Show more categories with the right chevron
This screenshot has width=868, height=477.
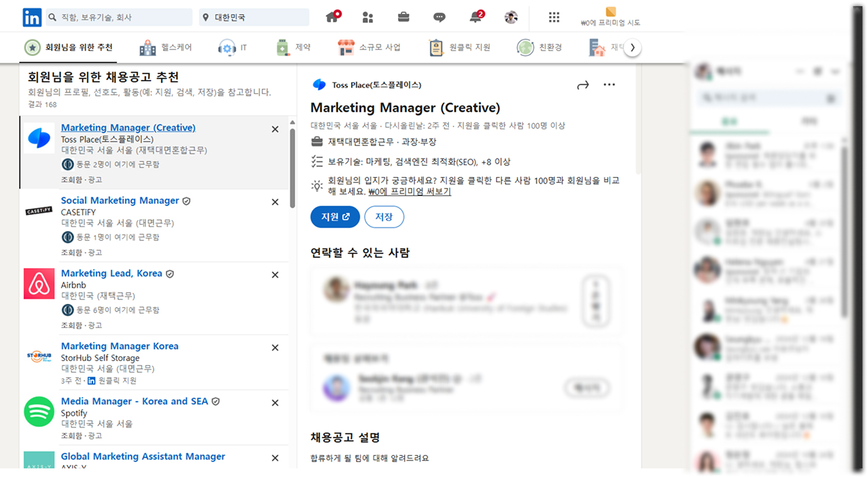pos(633,47)
